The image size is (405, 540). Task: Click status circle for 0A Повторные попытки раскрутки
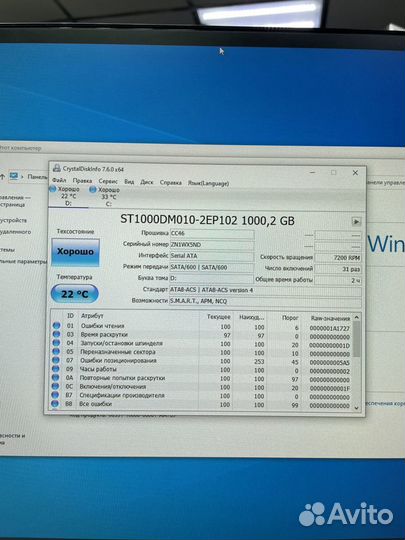pyautogui.click(x=55, y=377)
